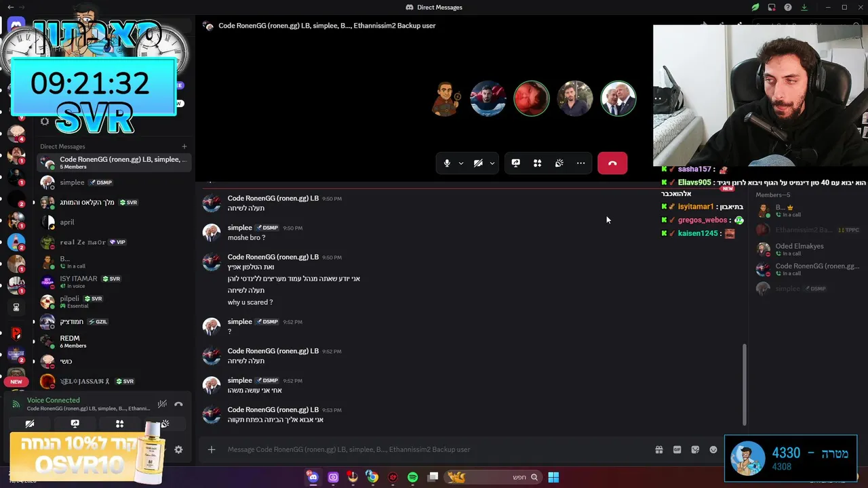Open april direct message
The image size is (868, 488).
click(x=114, y=222)
